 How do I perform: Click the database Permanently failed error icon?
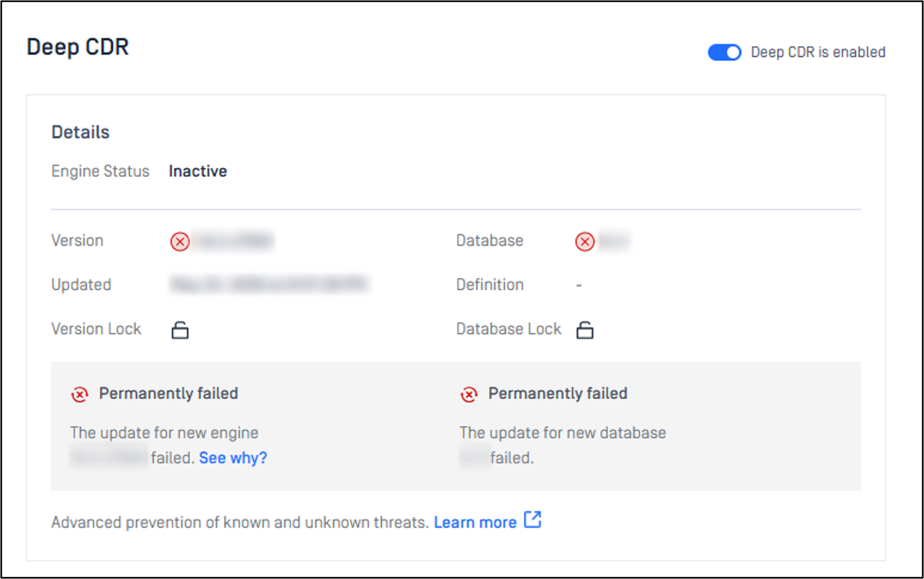pyautogui.click(x=469, y=395)
